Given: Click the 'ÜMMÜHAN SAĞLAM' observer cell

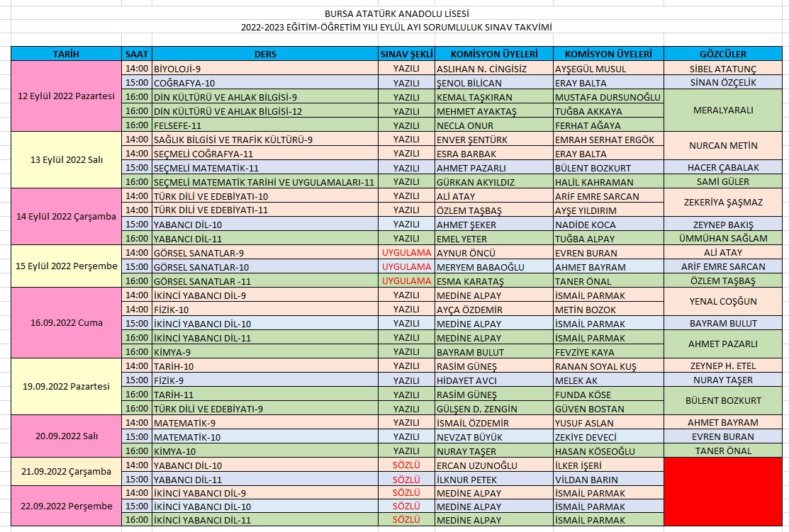Looking at the screenshot, I should click(x=723, y=238).
